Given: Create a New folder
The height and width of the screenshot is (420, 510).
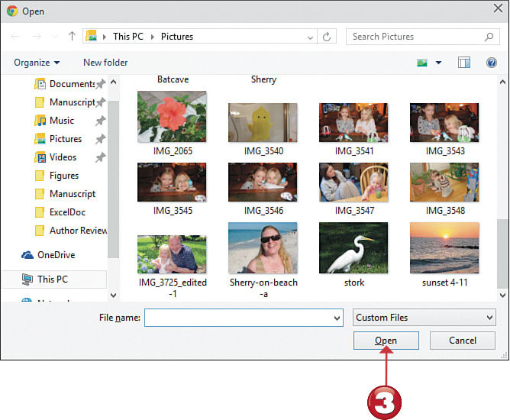Looking at the screenshot, I should (105, 63).
